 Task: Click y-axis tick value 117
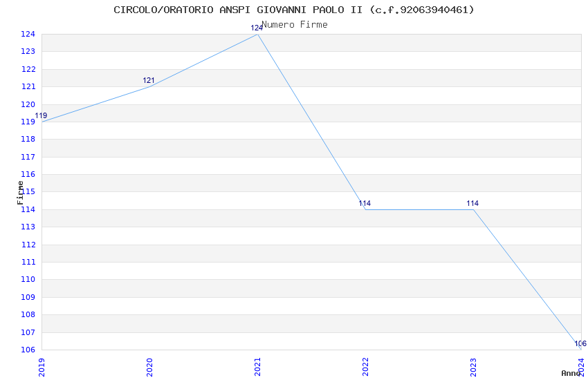pos(28,157)
